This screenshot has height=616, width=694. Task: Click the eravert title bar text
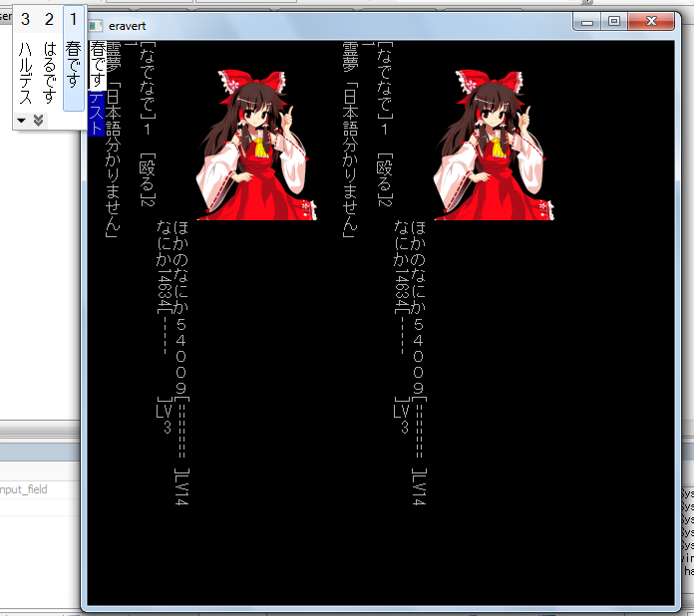128,25
